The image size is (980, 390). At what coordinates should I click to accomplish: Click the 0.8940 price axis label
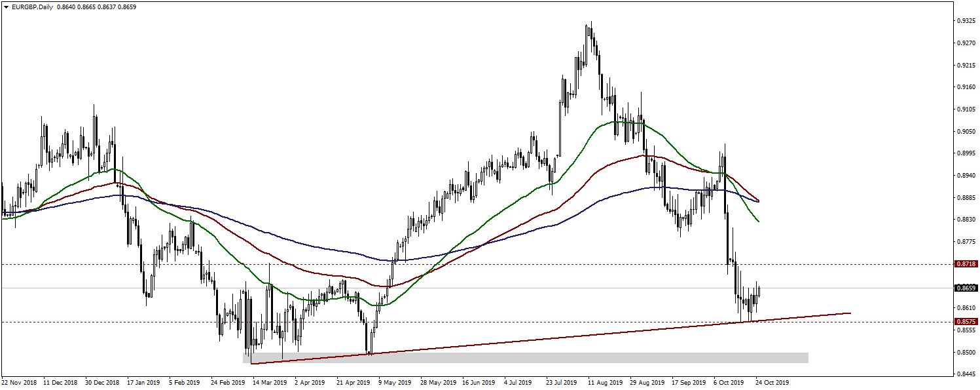(x=966, y=176)
